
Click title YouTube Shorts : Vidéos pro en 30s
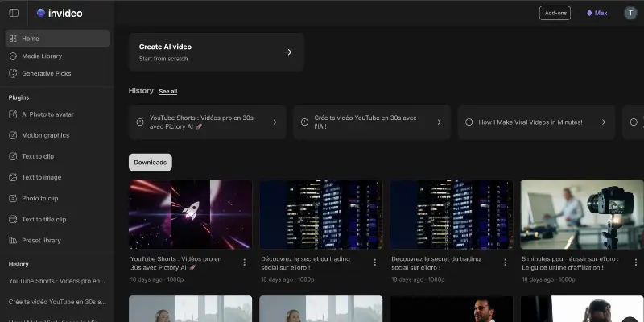pos(175,263)
